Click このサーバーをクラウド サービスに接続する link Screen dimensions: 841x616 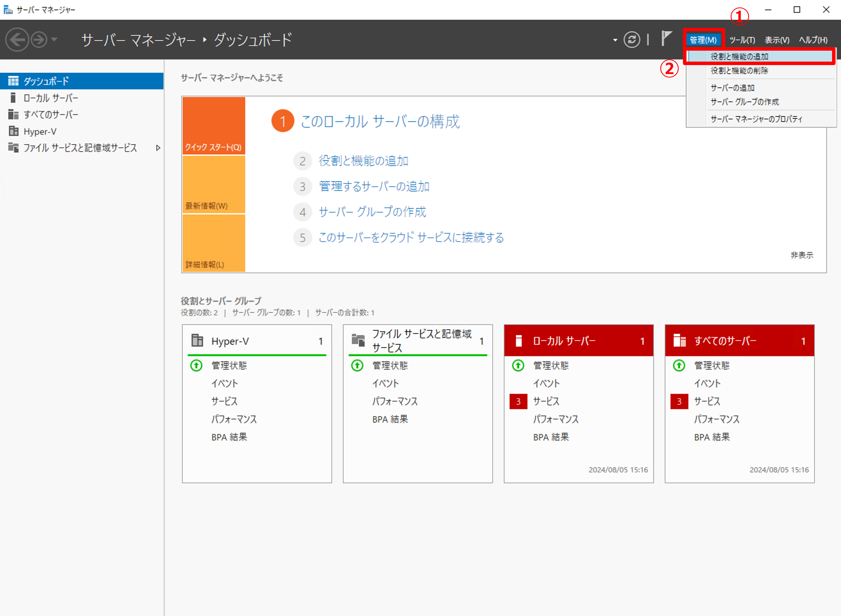[x=411, y=237]
